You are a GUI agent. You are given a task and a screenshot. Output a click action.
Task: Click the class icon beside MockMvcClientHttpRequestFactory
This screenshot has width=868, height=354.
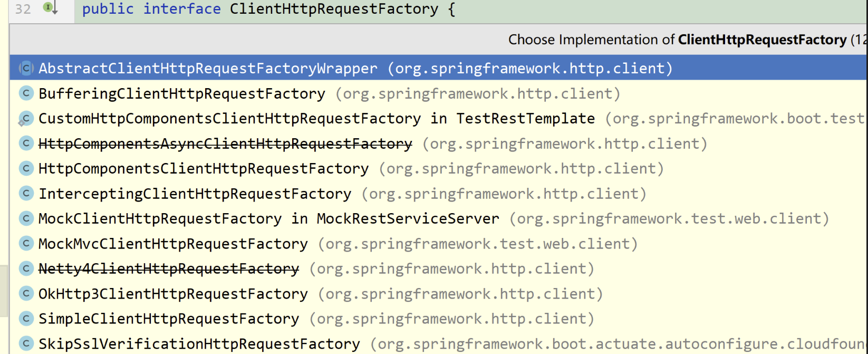tap(25, 243)
